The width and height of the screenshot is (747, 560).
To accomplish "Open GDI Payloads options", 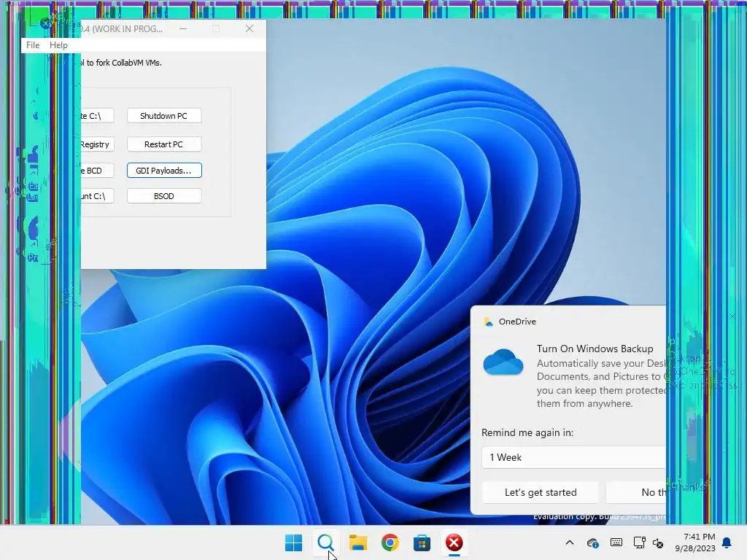I will (164, 171).
